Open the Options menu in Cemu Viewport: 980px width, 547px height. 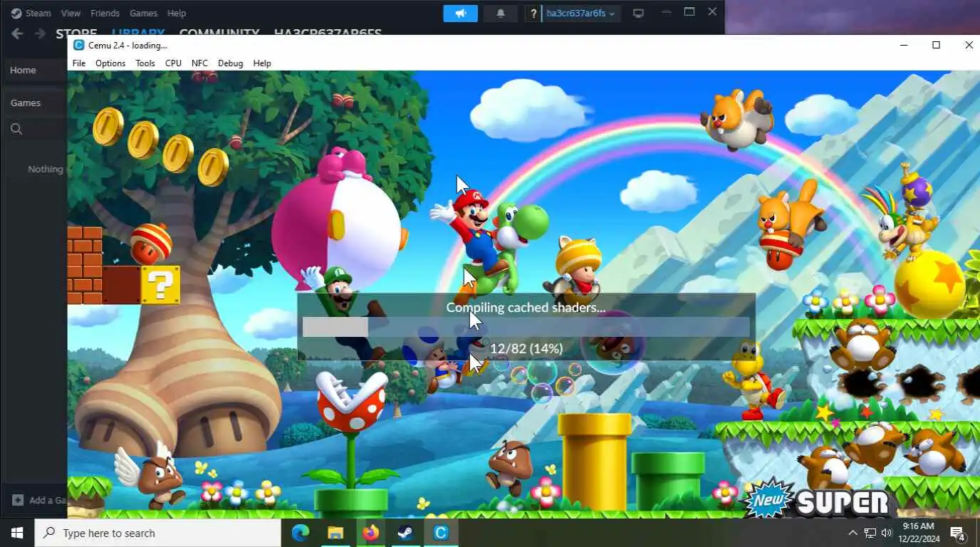click(110, 63)
